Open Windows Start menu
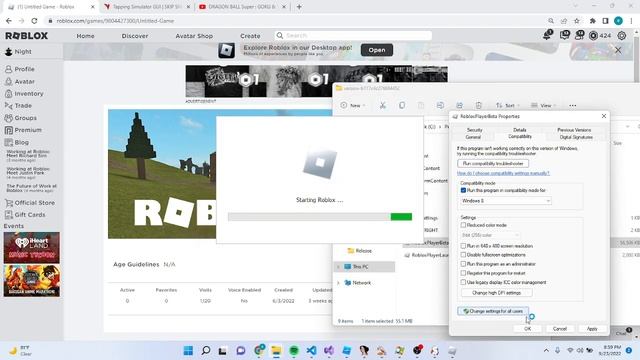640x360 pixels. [x=188, y=350]
